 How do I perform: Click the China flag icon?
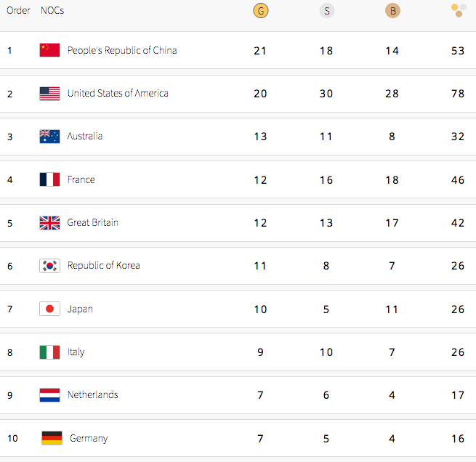pos(49,50)
